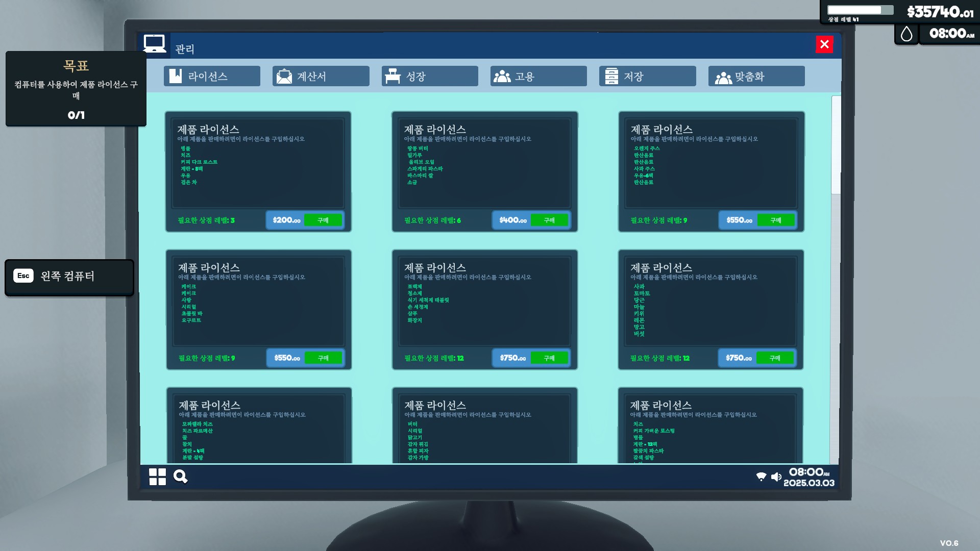Viewport: 980px width, 551px height.
Task: Click 커피 다크 로스트 in the first card
Action: click(199, 162)
